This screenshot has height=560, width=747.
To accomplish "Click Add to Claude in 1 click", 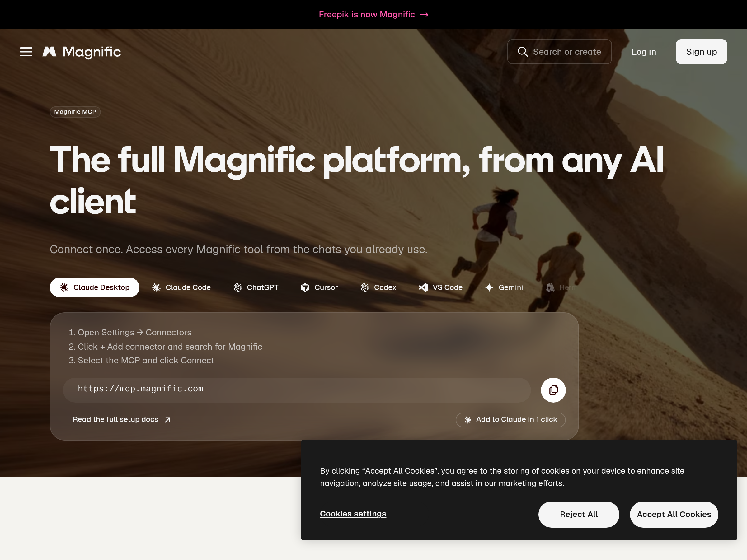I will pyautogui.click(x=511, y=420).
